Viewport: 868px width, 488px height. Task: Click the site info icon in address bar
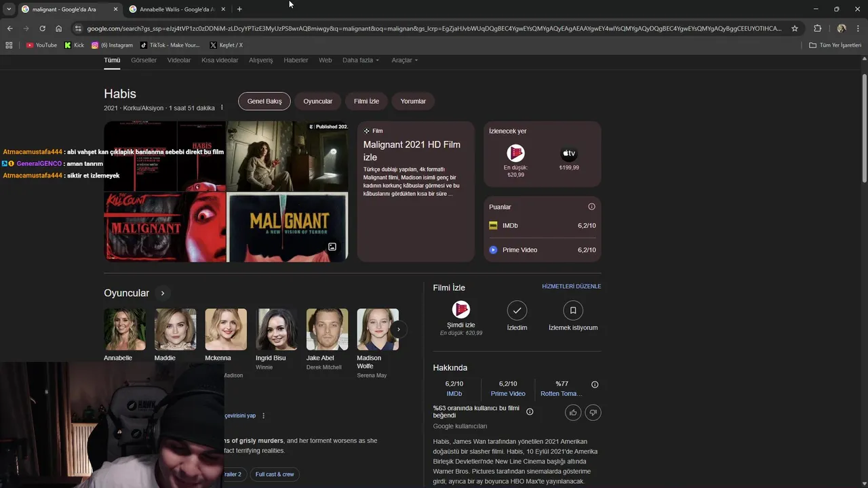pyautogui.click(x=78, y=28)
